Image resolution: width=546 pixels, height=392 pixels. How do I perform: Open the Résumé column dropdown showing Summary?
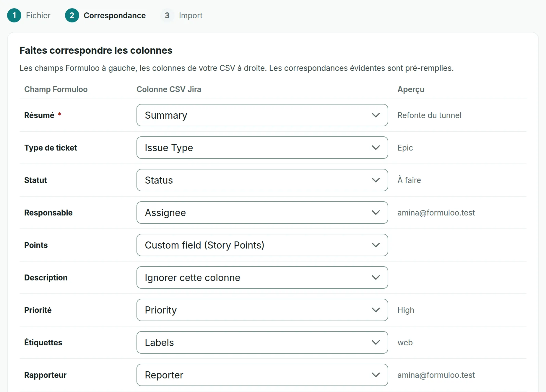(x=262, y=115)
